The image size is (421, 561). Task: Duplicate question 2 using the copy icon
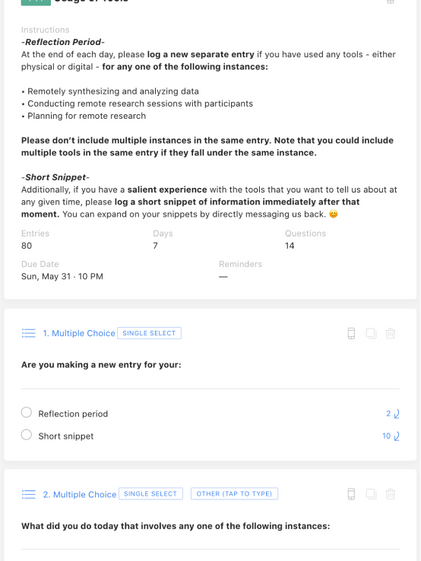[371, 494]
